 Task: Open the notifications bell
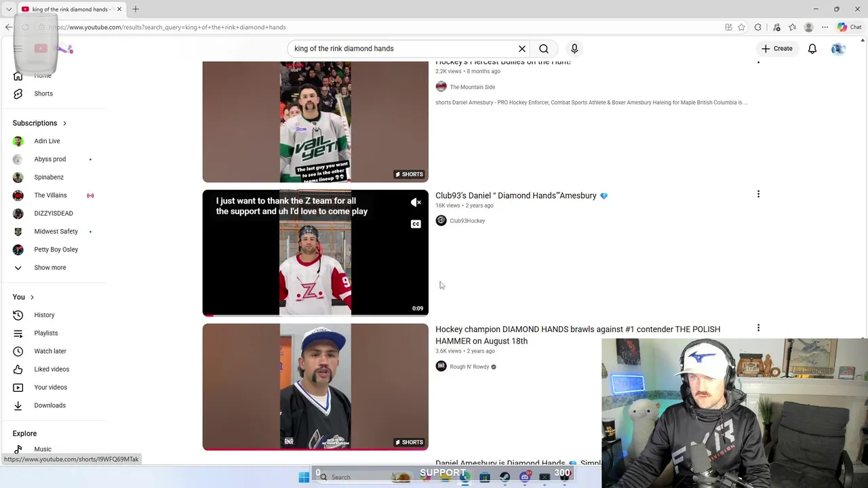[x=812, y=49]
